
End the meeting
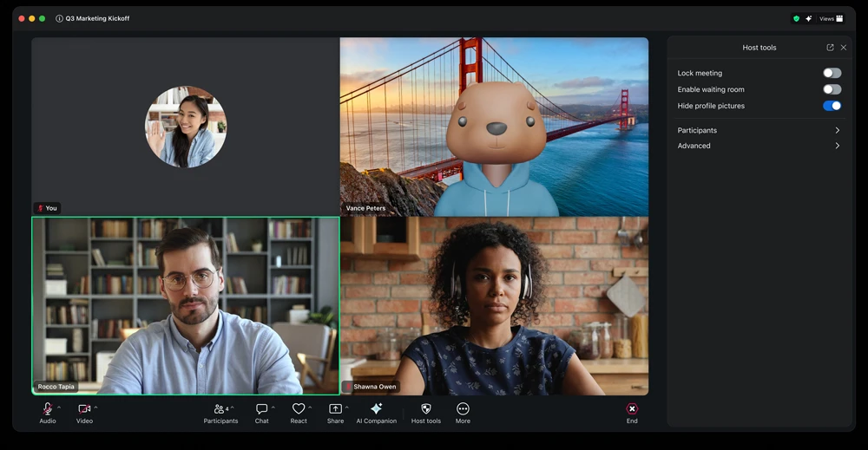point(632,409)
